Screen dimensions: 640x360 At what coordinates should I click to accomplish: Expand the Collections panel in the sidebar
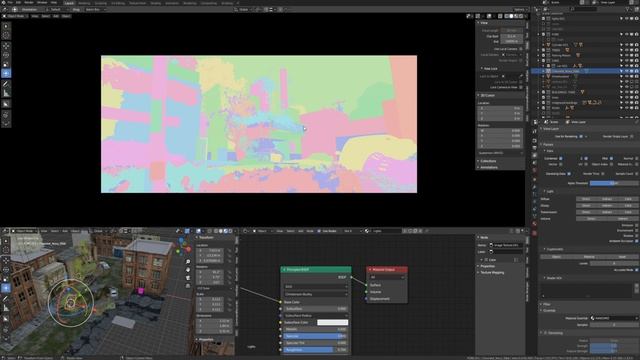pyautogui.click(x=488, y=161)
